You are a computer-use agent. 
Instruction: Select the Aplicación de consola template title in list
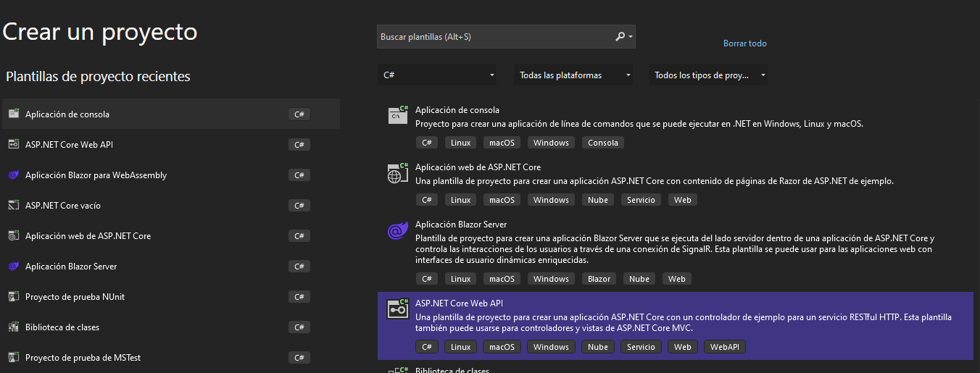457,110
